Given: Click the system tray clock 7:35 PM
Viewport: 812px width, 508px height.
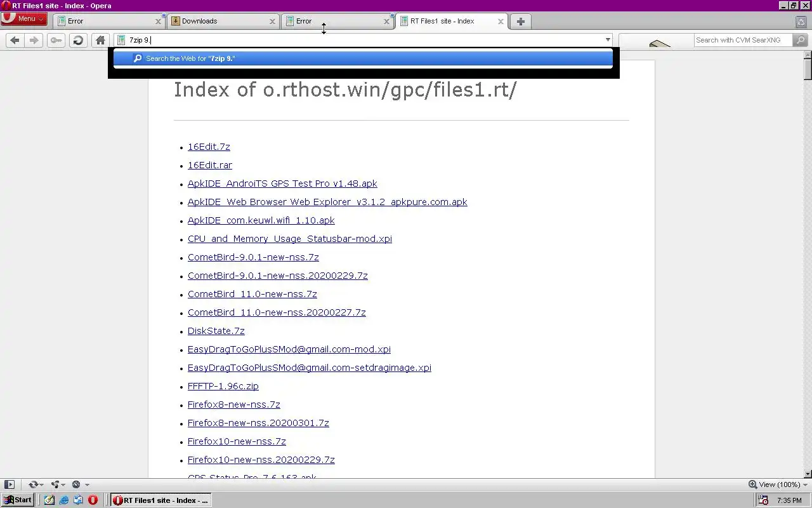Looking at the screenshot, I should tap(789, 500).
